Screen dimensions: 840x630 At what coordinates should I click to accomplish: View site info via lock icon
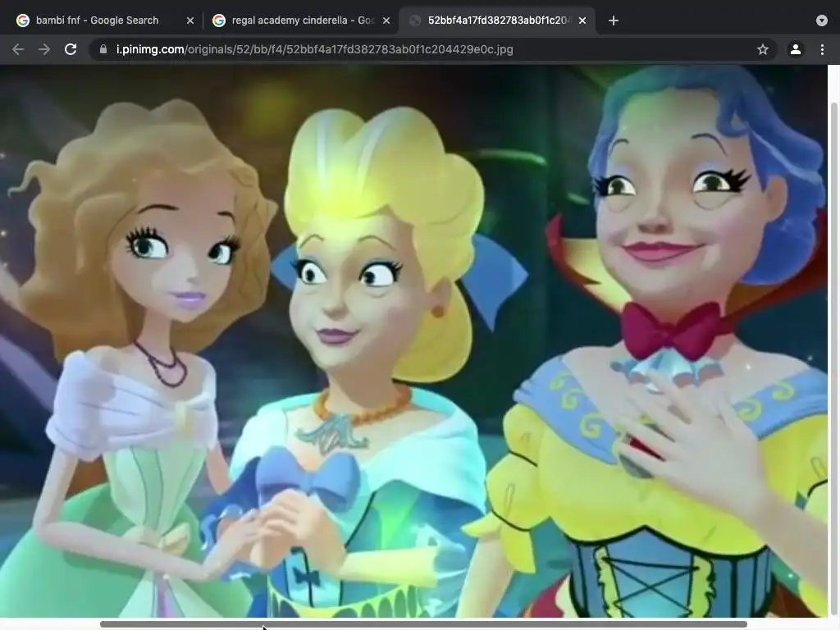click(103, 49)
